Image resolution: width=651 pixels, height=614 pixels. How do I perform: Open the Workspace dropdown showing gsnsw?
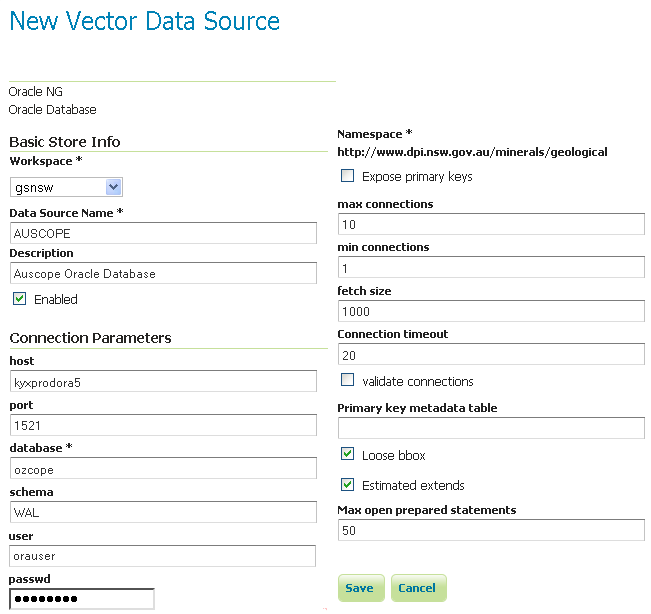66,187
